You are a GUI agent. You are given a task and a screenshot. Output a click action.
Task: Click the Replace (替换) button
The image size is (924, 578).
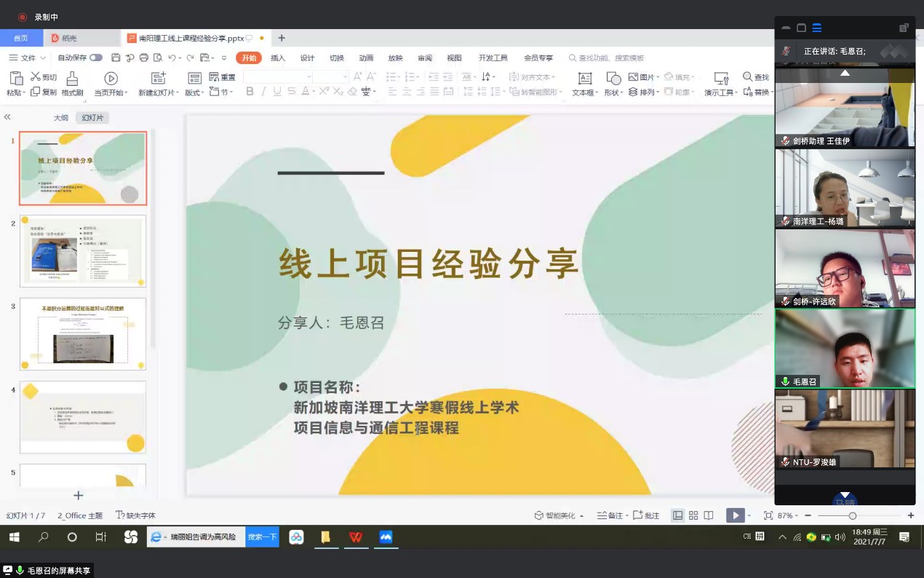757,92
